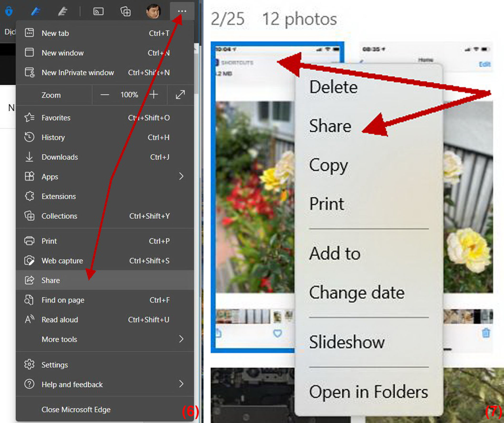Increase zoom with the plus button
This screenshot has height=423, width=504.
(x=154, y=94)
